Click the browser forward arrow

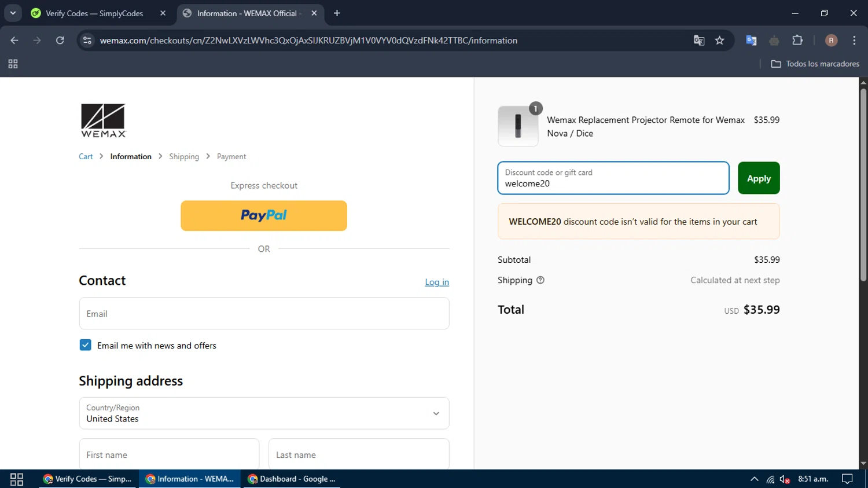click(x=37, y=41)
